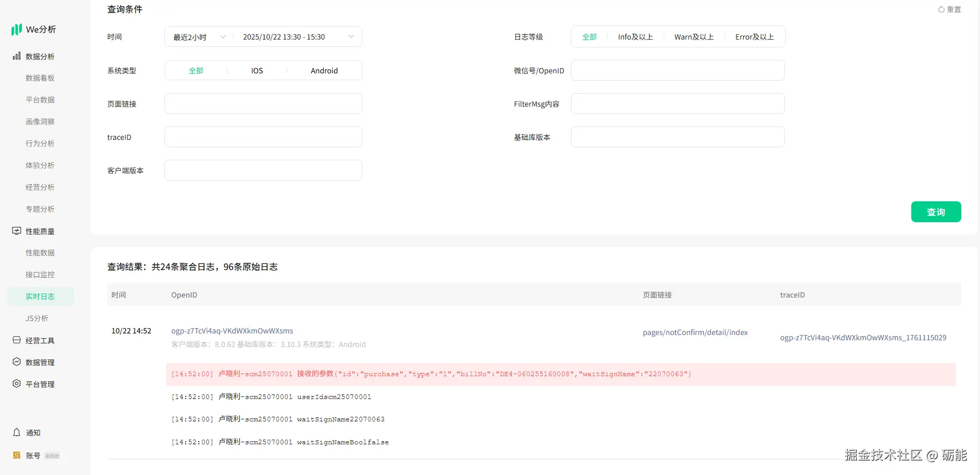Click the 时间 column header

(119, 295)
